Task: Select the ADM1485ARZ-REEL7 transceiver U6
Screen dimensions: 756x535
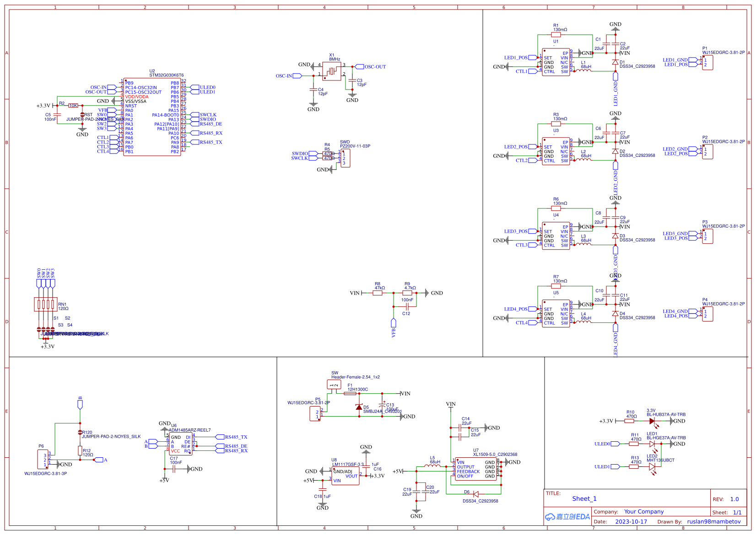Action: pyautogui.click(x=181, y=444)
